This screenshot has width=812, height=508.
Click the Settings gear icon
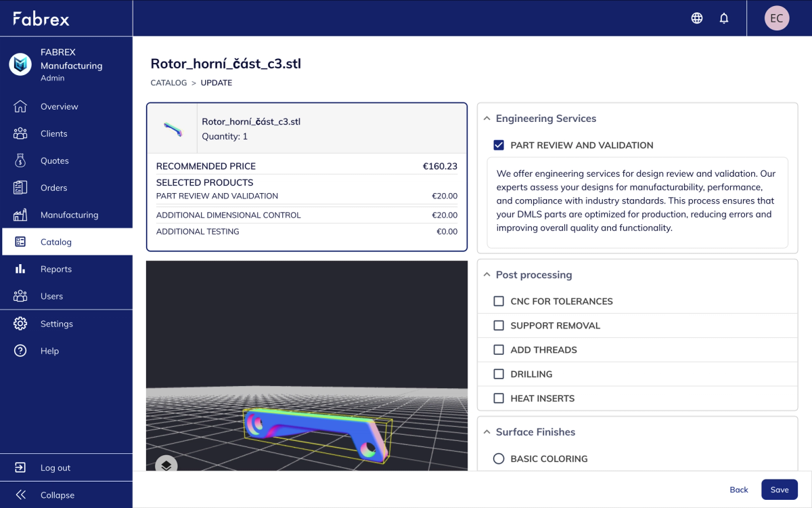click(20, 324)
